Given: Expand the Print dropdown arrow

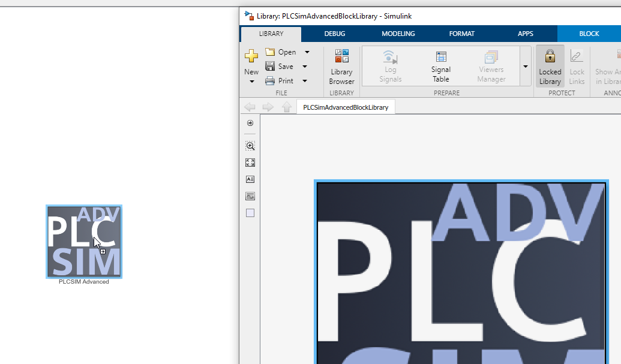Looking at the screenshot, I should 305,81.
